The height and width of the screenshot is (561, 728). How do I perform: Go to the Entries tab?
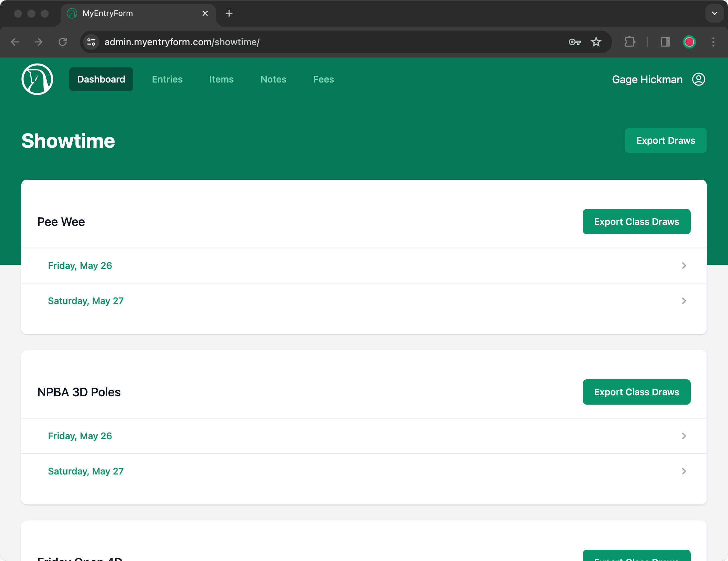click(167, 79)
